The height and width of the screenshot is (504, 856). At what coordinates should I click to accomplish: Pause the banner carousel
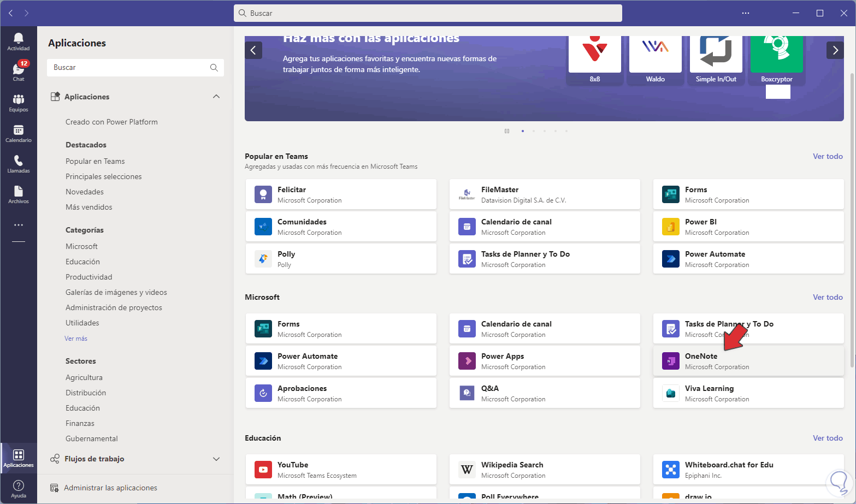click(507, 131)
